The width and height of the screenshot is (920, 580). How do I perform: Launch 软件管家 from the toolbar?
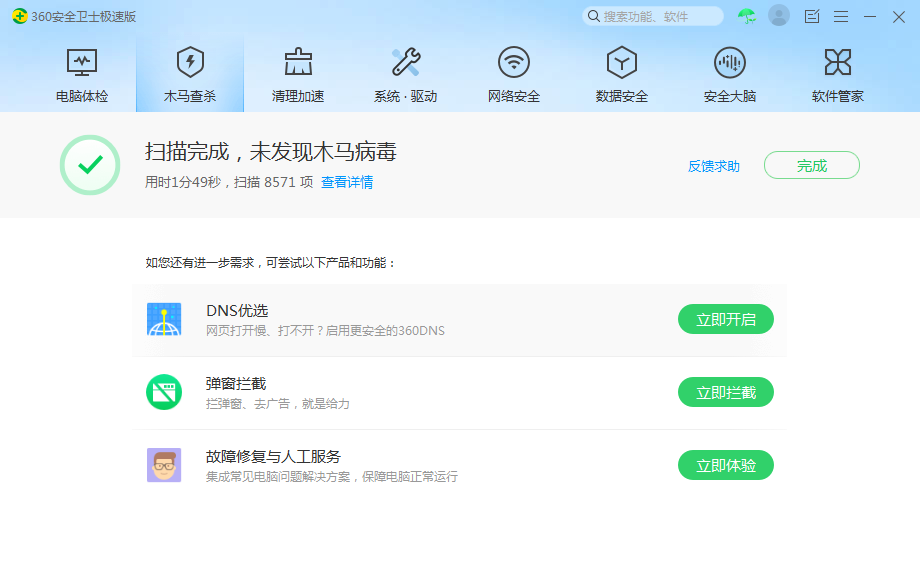point(838,75)
